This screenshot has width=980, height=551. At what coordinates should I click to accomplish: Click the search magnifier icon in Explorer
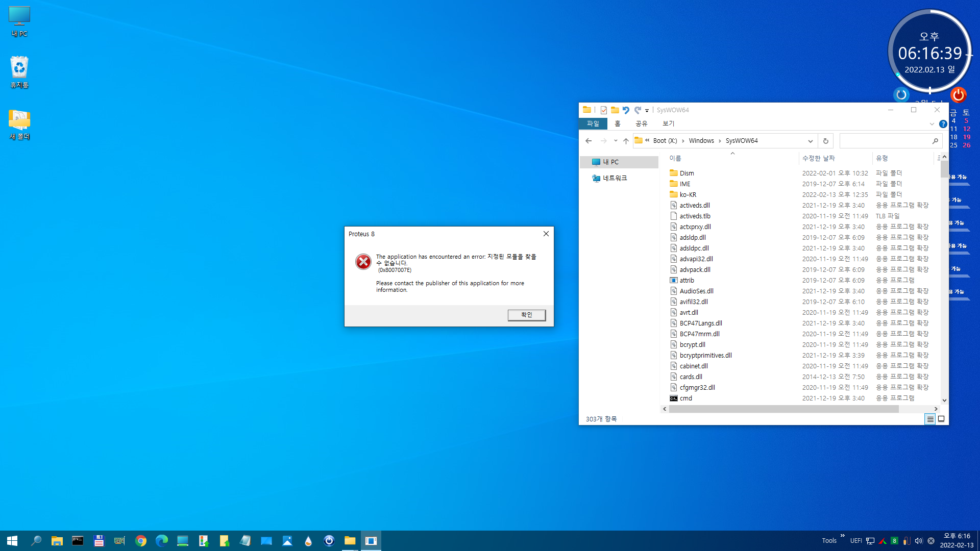pos(935,141)
